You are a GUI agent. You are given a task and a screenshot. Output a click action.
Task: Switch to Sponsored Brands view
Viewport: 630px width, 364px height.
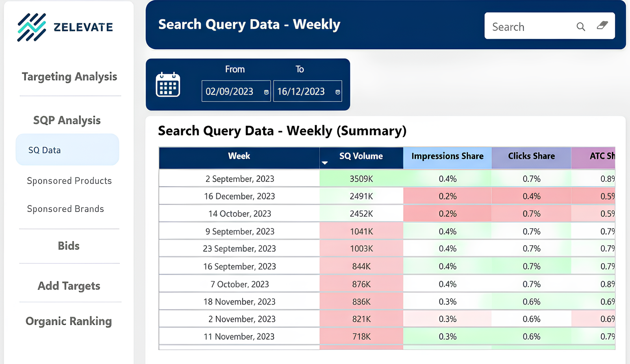65,209
